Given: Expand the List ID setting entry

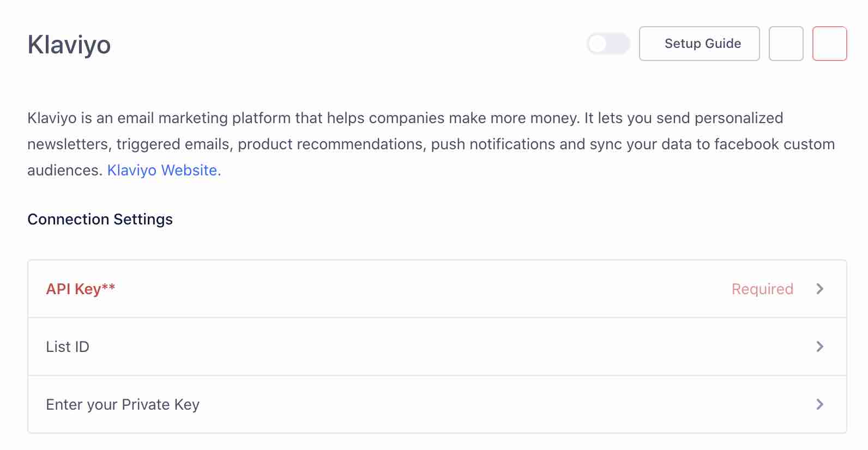Looking at the screenshot, I should (x=433, y=346).
